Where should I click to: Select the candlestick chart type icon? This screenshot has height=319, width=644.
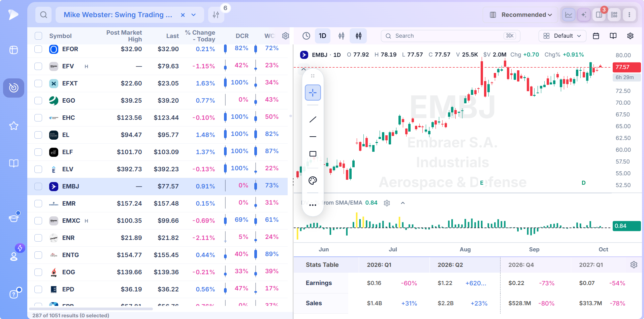(359, 36)
